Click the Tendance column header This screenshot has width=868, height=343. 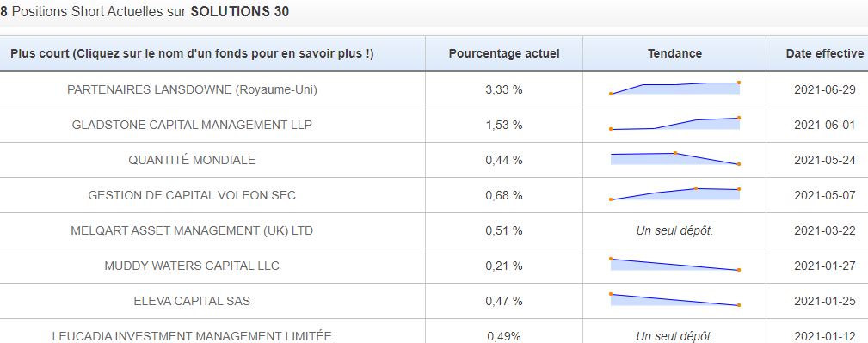click(674, 53)
